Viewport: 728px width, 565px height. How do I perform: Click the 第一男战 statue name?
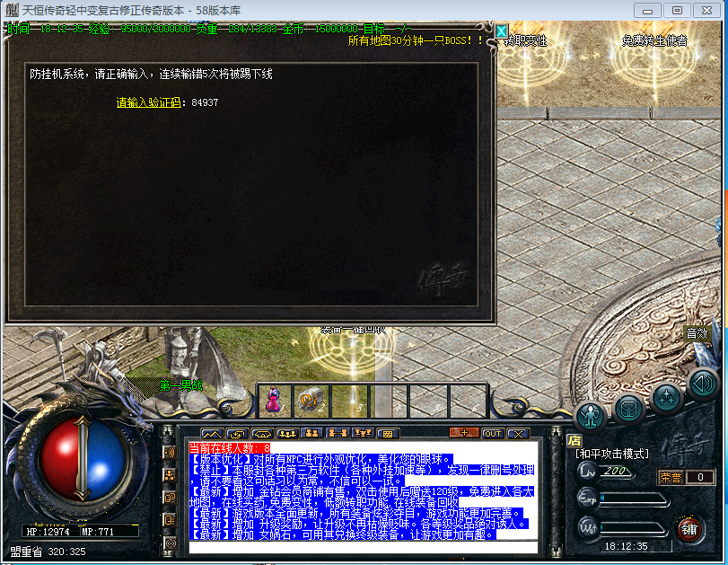180,385
